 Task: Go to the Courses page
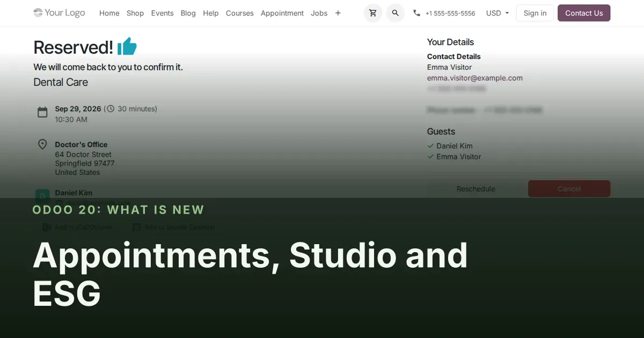[240, 13]
